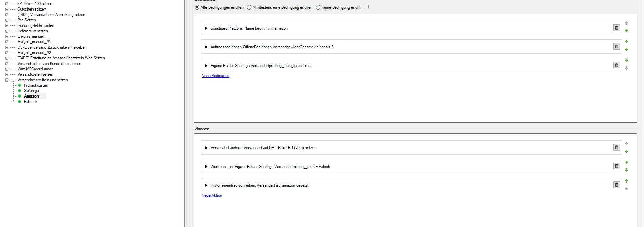Screen dimensions: 644x227
Task: Select 'DS/Eigenversand Zurückhalten/Freigeben' workflow
Action: pyautogui.click(x=52, y=47)
